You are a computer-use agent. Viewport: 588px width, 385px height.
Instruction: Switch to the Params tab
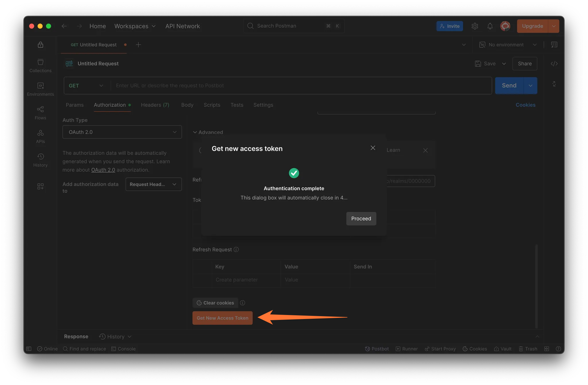(x=75, y=105)
